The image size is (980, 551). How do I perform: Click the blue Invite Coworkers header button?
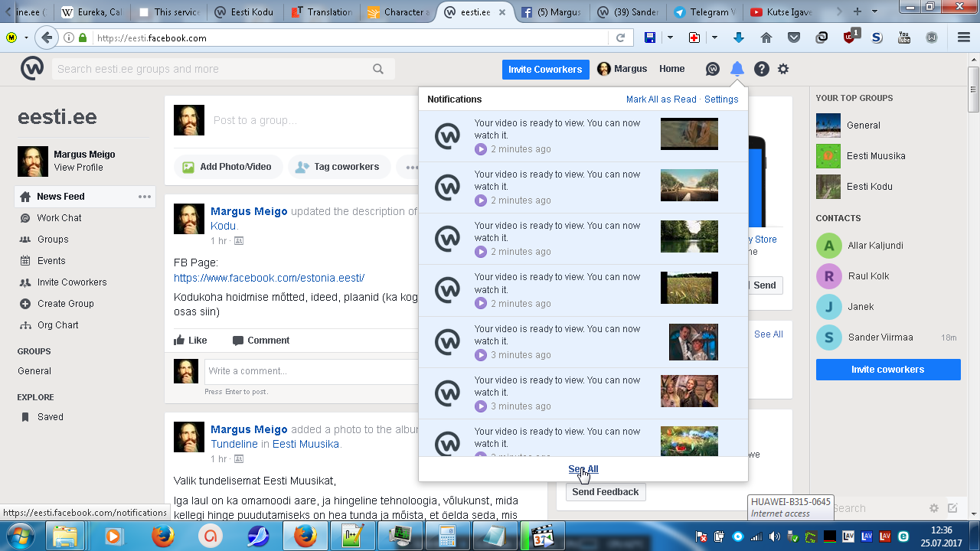tap(545, 69)
